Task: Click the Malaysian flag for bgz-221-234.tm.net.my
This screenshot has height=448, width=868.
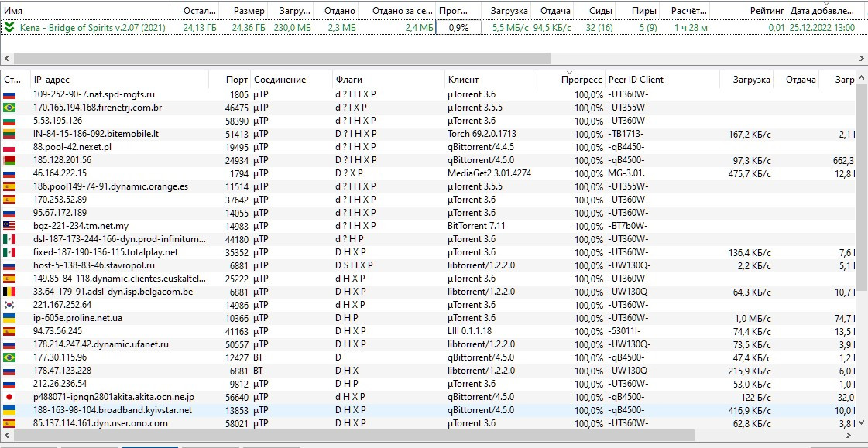Action: 10,226
